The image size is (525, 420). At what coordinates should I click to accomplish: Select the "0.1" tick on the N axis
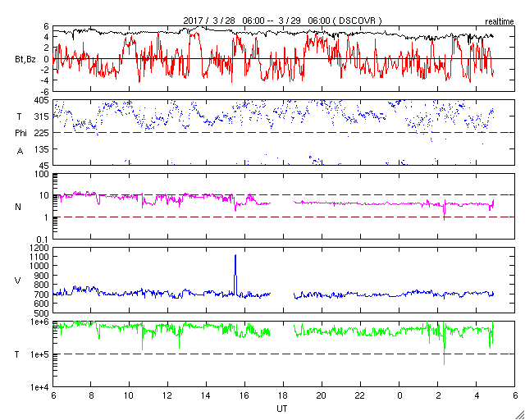click(x=43, y=240)
